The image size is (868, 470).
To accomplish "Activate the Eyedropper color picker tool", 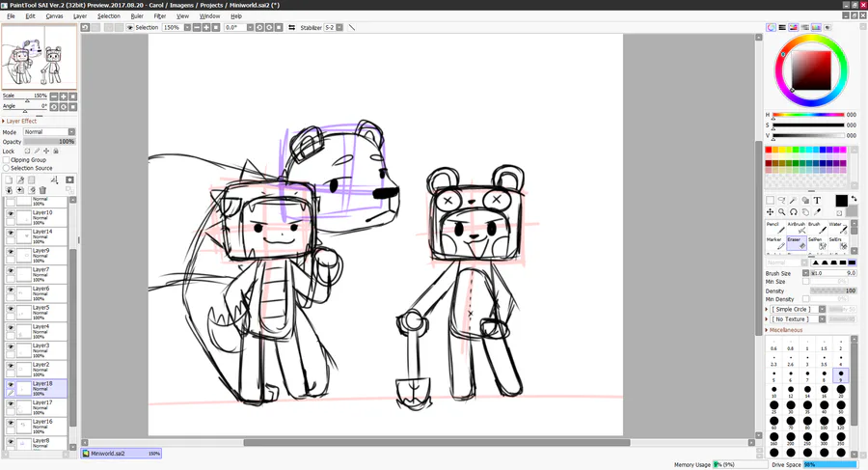I will coord(817,211).
